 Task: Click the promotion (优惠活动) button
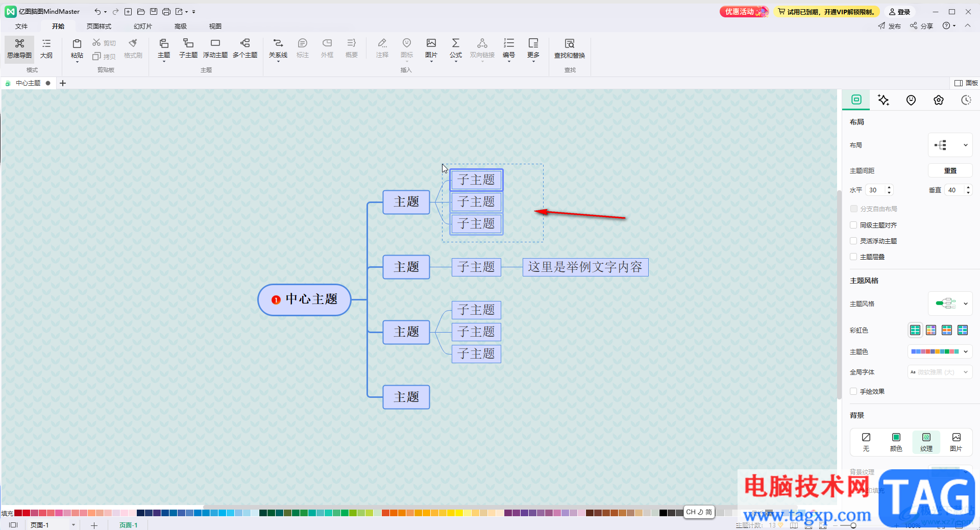(x=744, y=12)
